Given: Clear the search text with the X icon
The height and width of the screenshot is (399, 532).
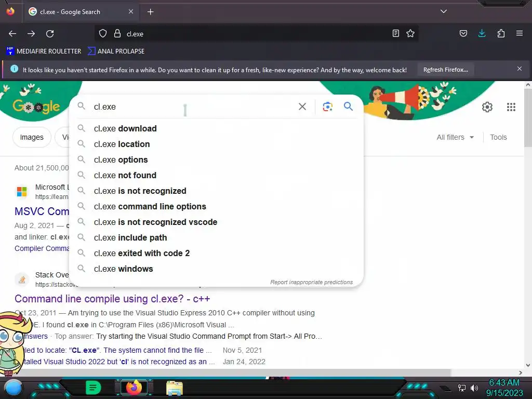Looking at the screenshot, I should 302,107.
